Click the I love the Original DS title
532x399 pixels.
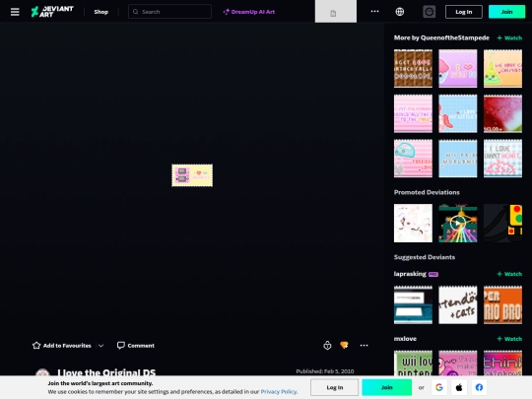[106, 372]
